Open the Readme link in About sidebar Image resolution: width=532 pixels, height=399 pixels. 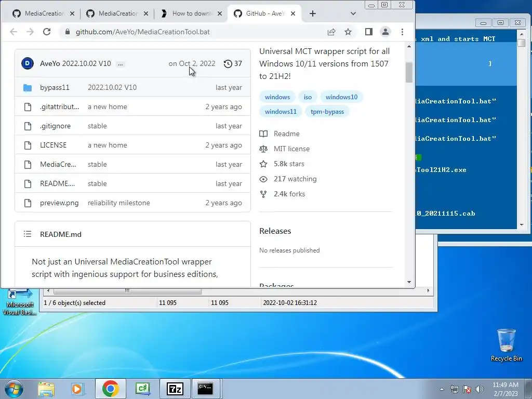pos(286,134)
